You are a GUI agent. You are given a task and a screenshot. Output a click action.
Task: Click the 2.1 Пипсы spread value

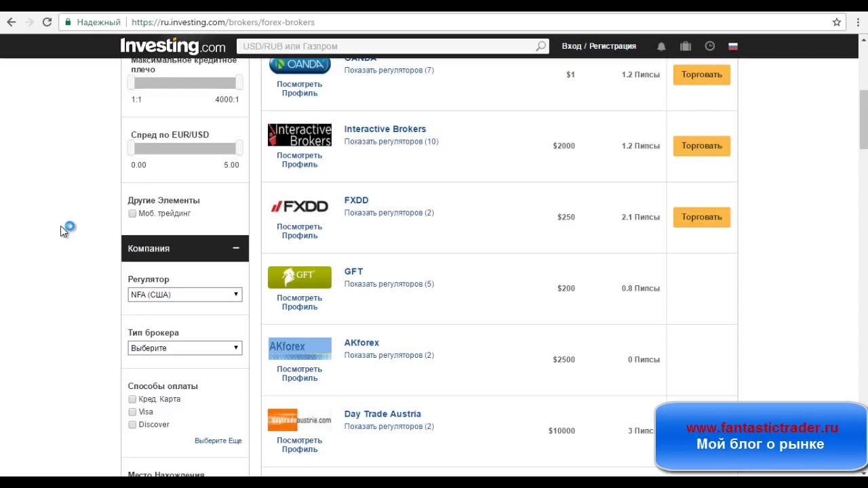pyautogui.click(x=641, y=217)
